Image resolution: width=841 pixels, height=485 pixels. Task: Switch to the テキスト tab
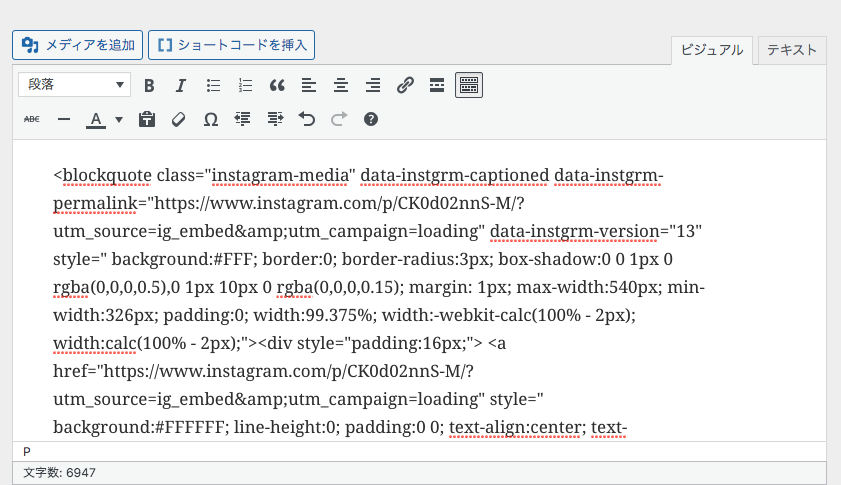[792, 50]
